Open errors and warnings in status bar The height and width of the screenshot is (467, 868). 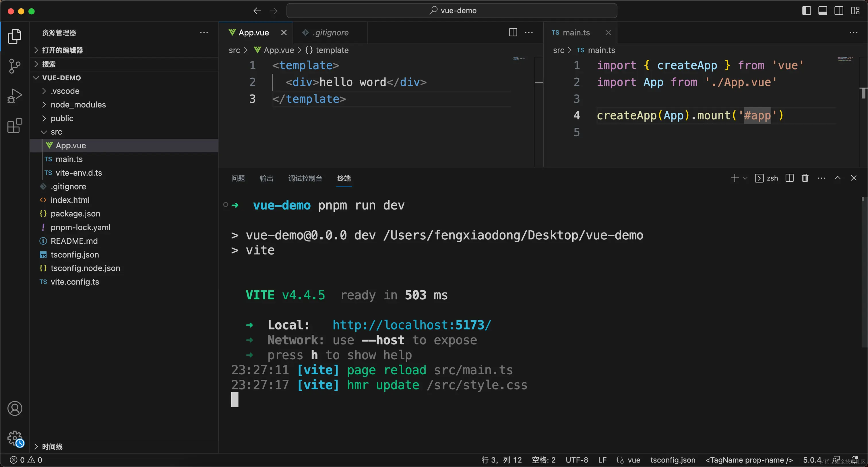pyautogui.click(x=26, y=460)
